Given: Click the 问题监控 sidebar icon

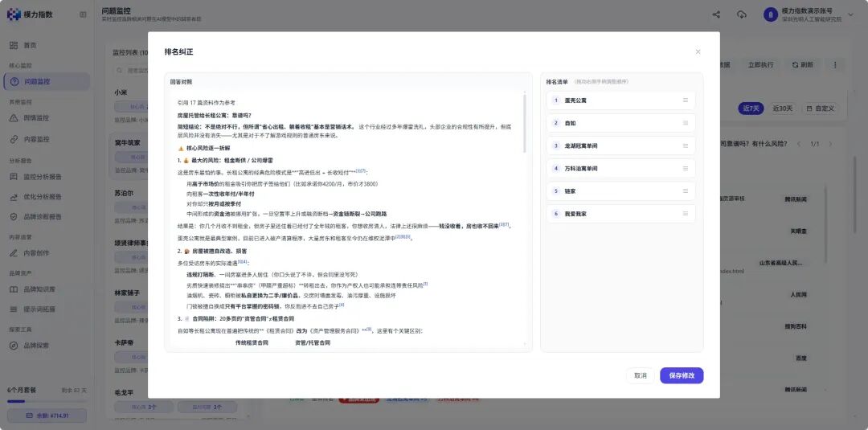Looking at the screenshot, I should tap(14, 81).
